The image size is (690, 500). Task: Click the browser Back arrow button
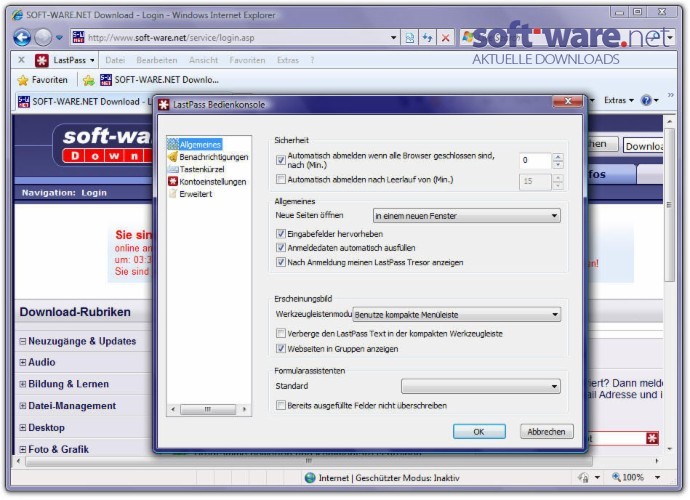coord(22,38)
